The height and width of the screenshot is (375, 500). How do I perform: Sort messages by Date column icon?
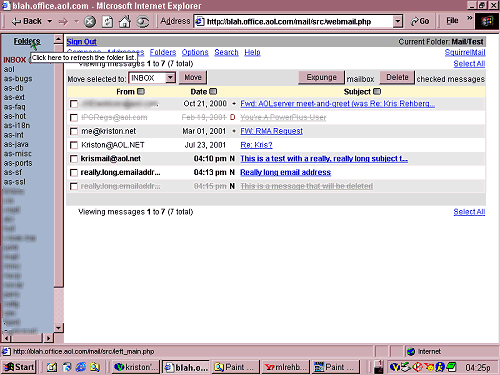[213, 91]
